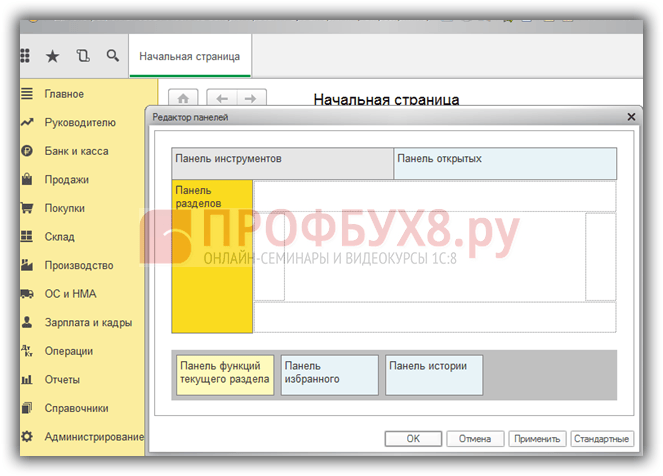Open the Покупки cart icon
This screenshot has height=476, width=663.
[x=27, y=208]
